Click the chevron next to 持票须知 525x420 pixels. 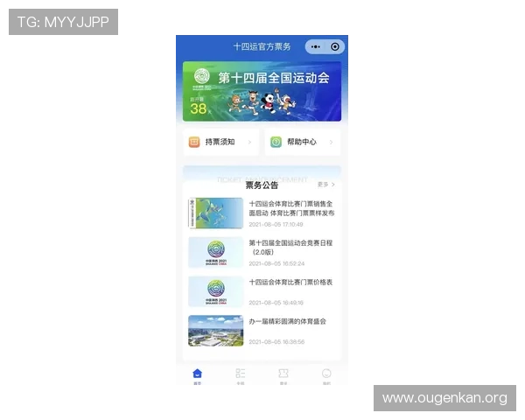click(249, 142)
